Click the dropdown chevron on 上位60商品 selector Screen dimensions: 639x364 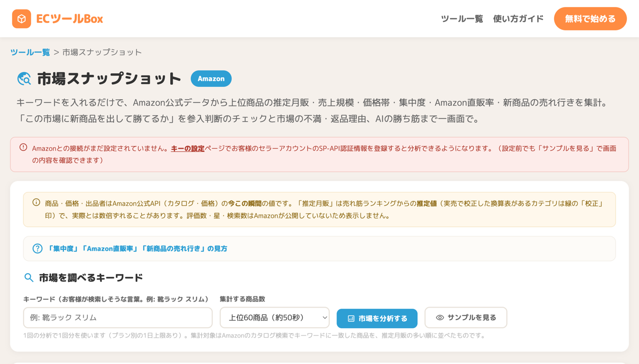pos(324,318)
